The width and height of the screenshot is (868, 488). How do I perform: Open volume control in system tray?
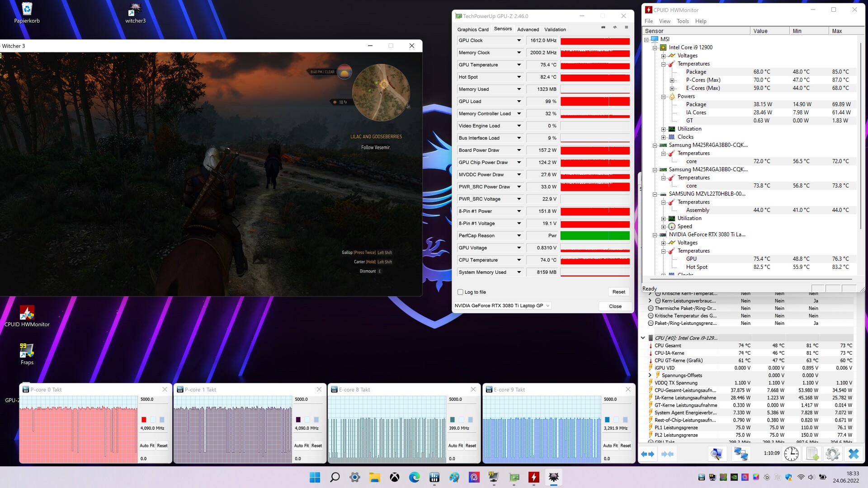point(811,477)
